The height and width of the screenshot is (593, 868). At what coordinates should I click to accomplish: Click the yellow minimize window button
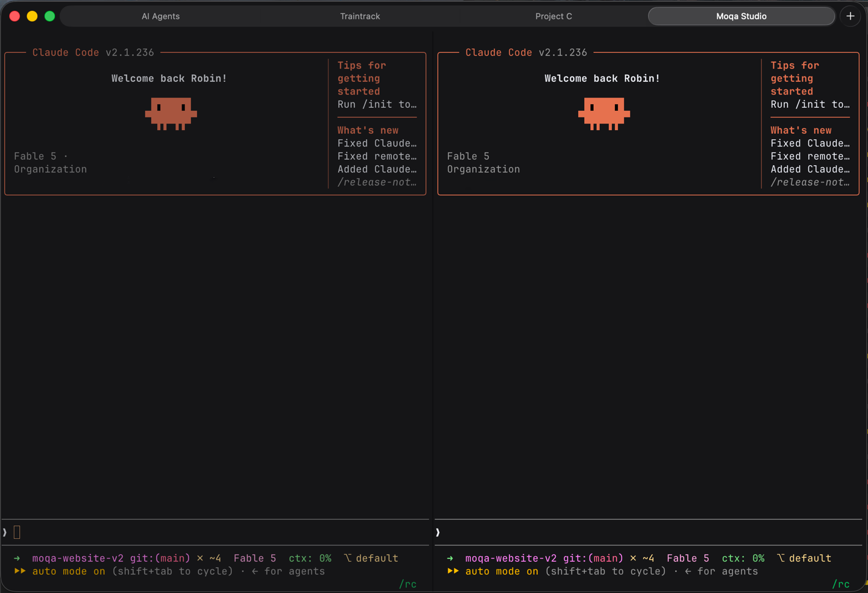click(x=33, y=16)
